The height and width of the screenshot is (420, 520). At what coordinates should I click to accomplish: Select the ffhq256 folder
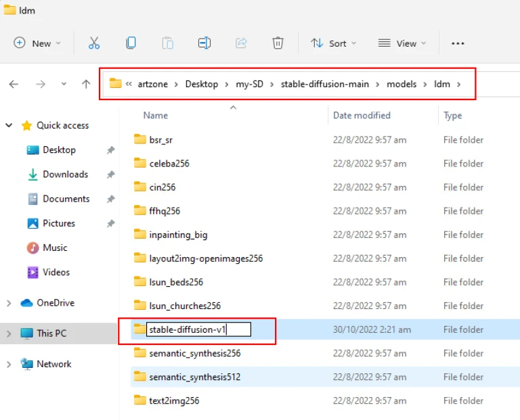[165, 211]
